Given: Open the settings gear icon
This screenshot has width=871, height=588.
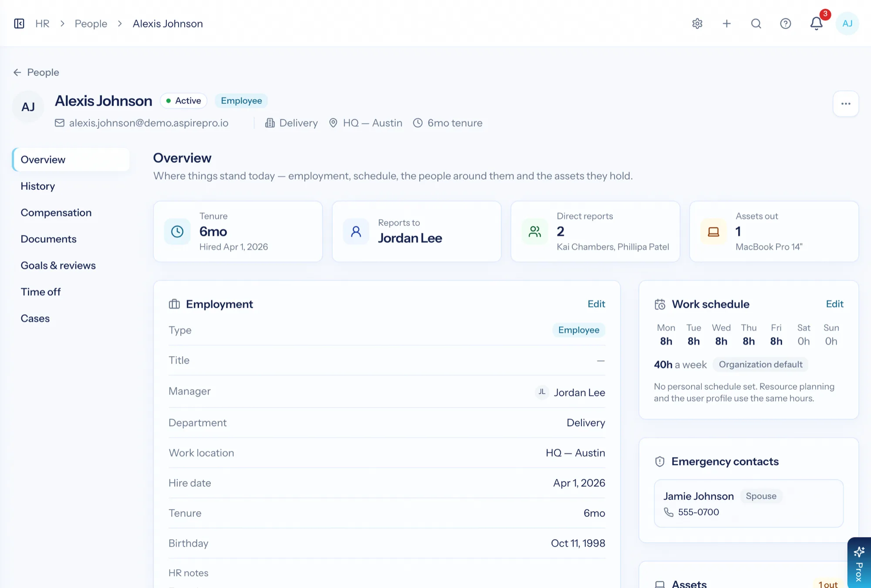Looking at the screenshot, I should [x=697, y=24].
